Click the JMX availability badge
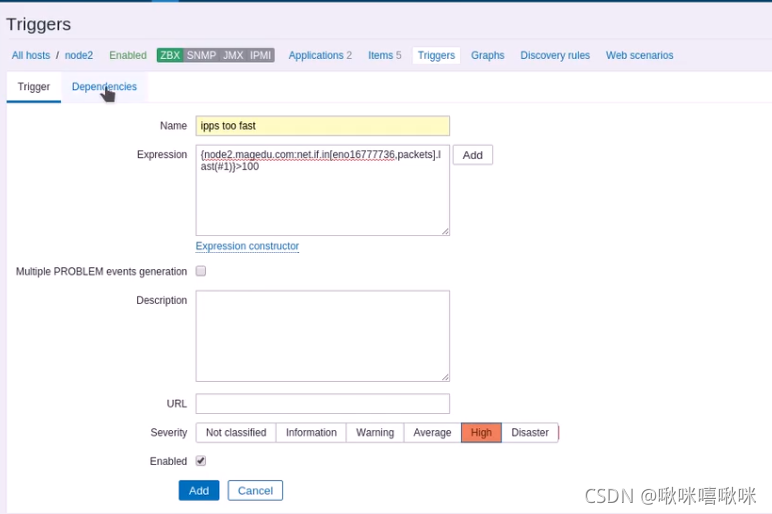This screenshot has width=772, height=514. [x=233, y=55]
